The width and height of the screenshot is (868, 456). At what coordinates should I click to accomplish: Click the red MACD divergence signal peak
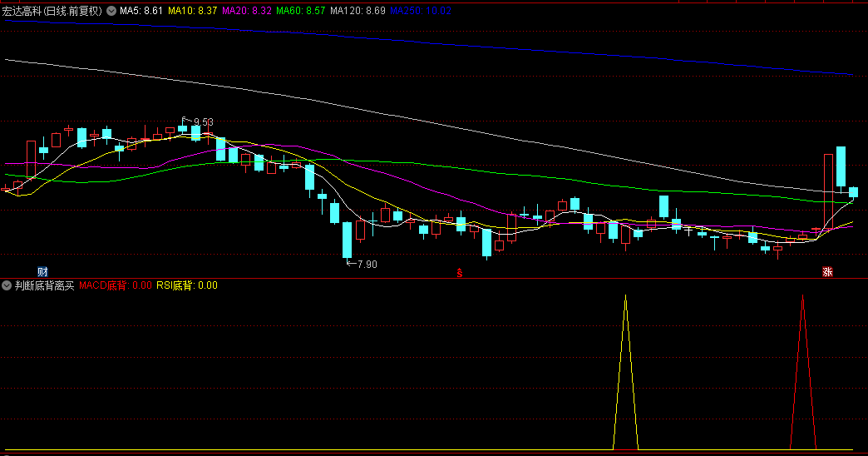802,371
